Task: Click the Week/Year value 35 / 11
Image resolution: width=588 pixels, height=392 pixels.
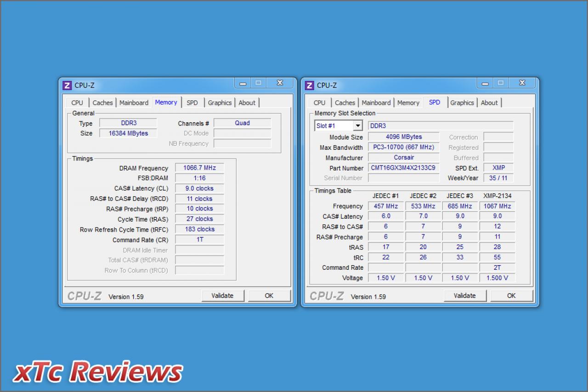Action: pos(498,178)
